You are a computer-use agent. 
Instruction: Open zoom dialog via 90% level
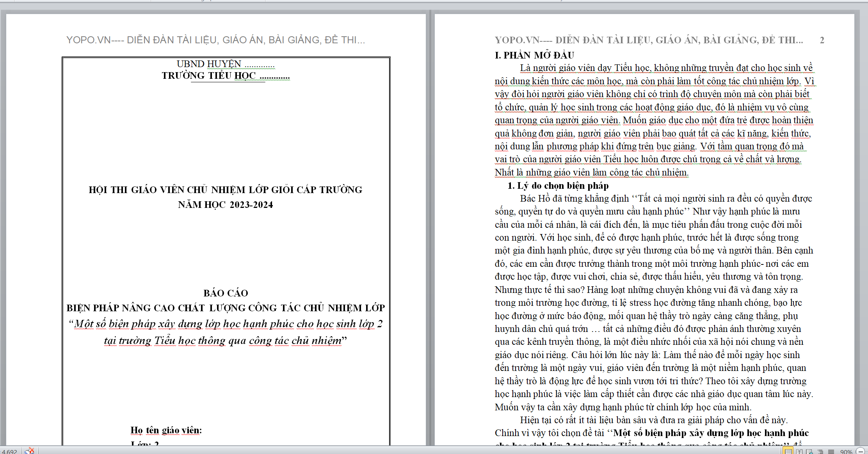(x=846, y=452)
